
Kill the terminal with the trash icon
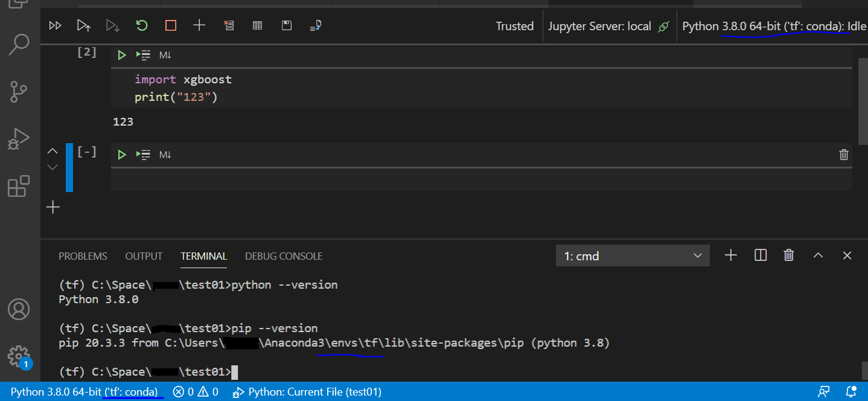[788, 255]
